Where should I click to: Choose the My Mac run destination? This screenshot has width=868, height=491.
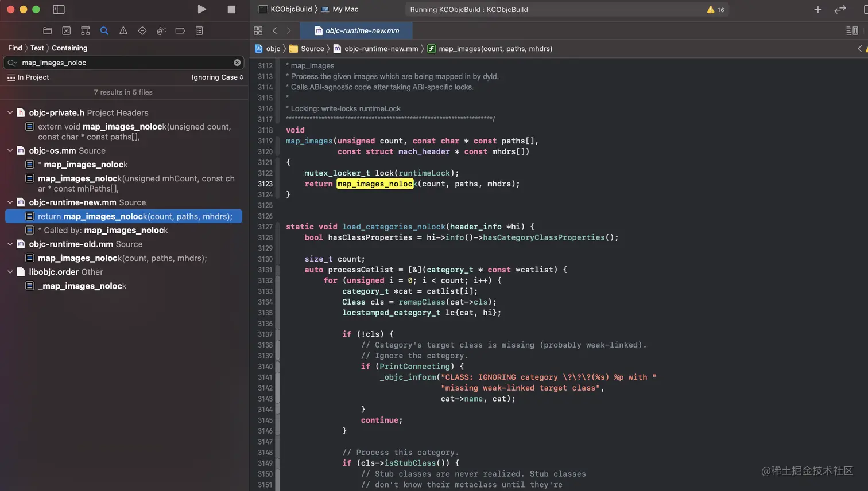(x=340, y=9)
